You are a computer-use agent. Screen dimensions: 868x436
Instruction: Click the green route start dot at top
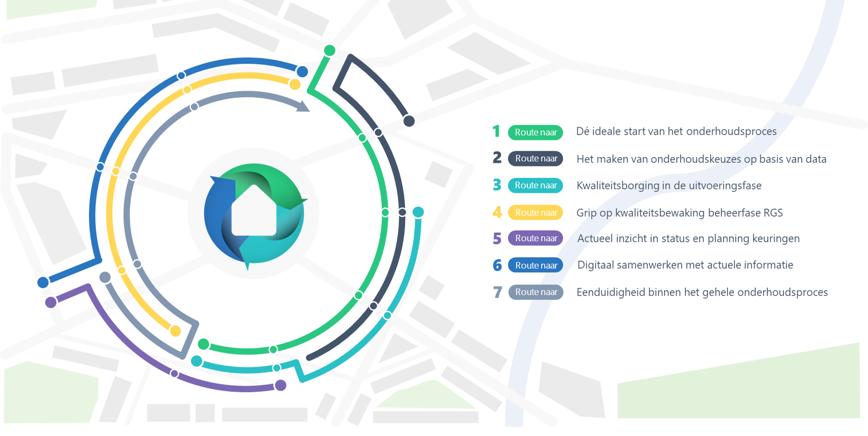[329, 50]
